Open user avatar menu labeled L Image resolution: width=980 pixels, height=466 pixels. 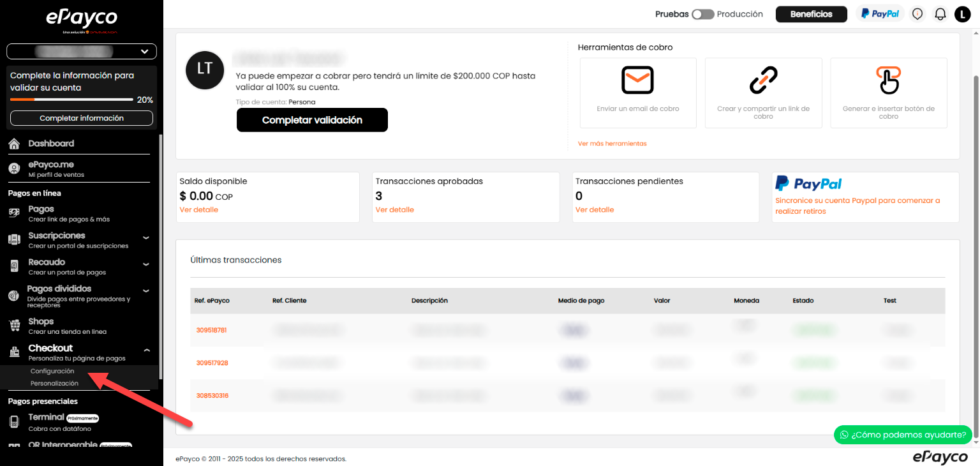(x=962, y=14)
